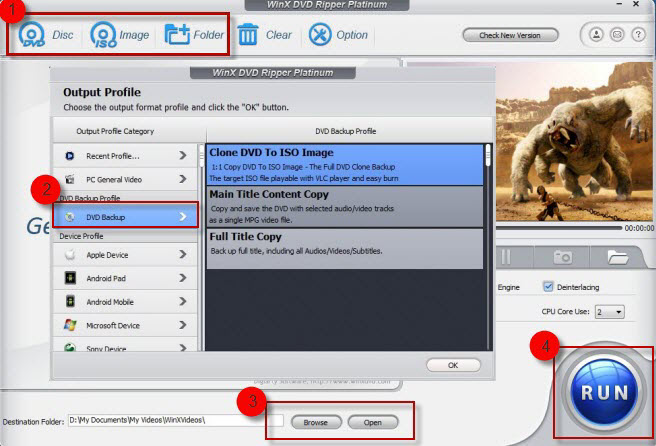Click the big RUN button

click(x=604, y=393)
